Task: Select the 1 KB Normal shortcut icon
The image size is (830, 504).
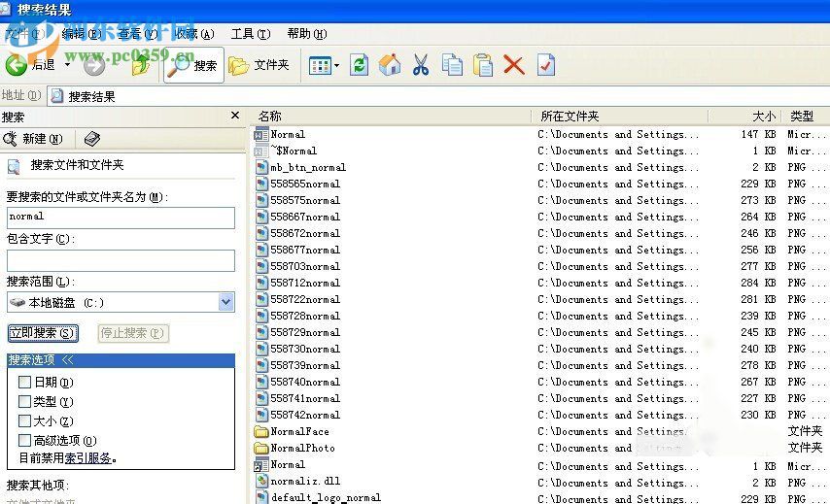Action: [261, 465]
